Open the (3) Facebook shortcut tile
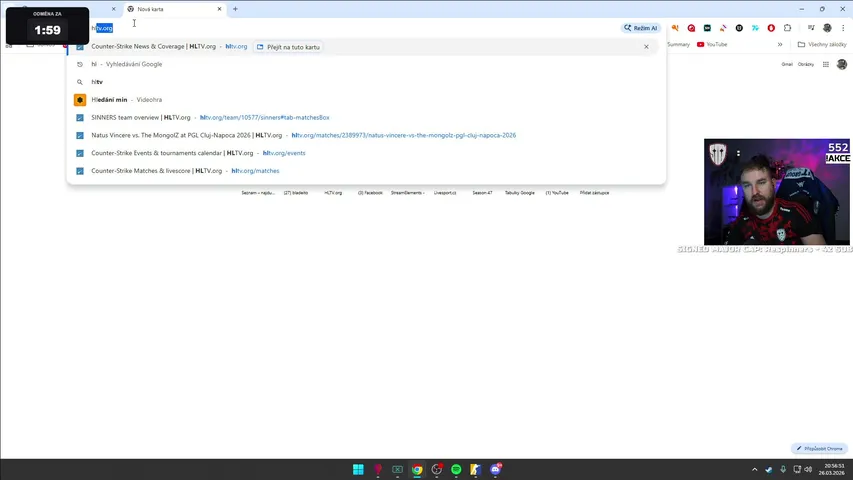853x480 pixels. coord(370,193)
